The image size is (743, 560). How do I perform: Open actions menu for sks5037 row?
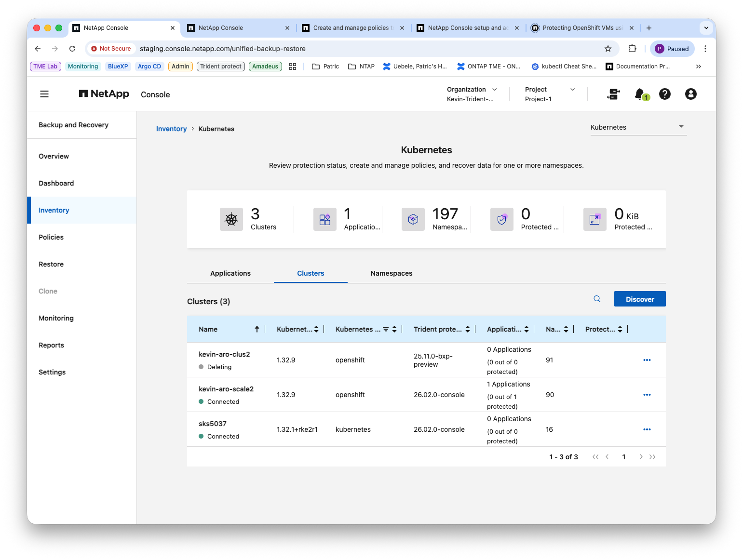click(x=647, y=429)
